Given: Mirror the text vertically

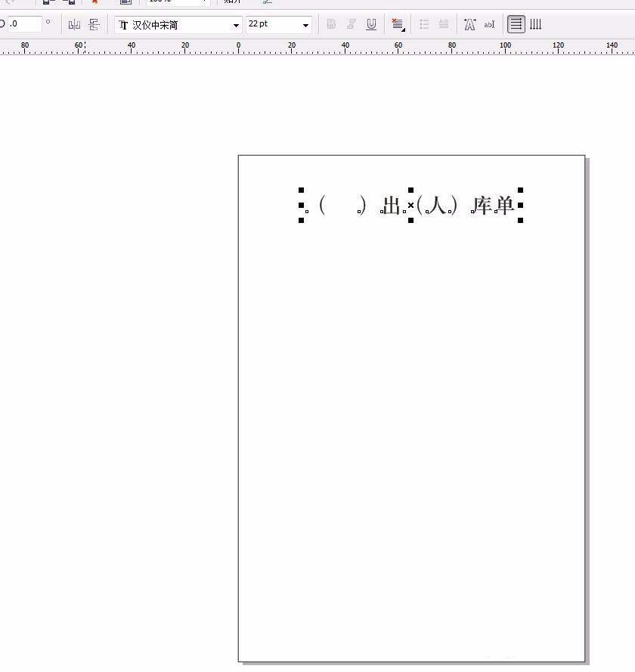Looking at the screenshot, I should tap(92, 24).
